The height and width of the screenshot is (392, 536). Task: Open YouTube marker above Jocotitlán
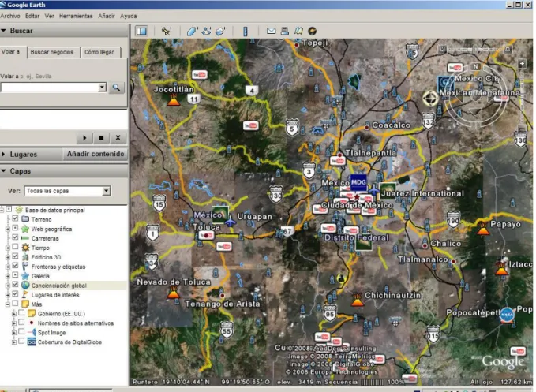pos(199,75)
